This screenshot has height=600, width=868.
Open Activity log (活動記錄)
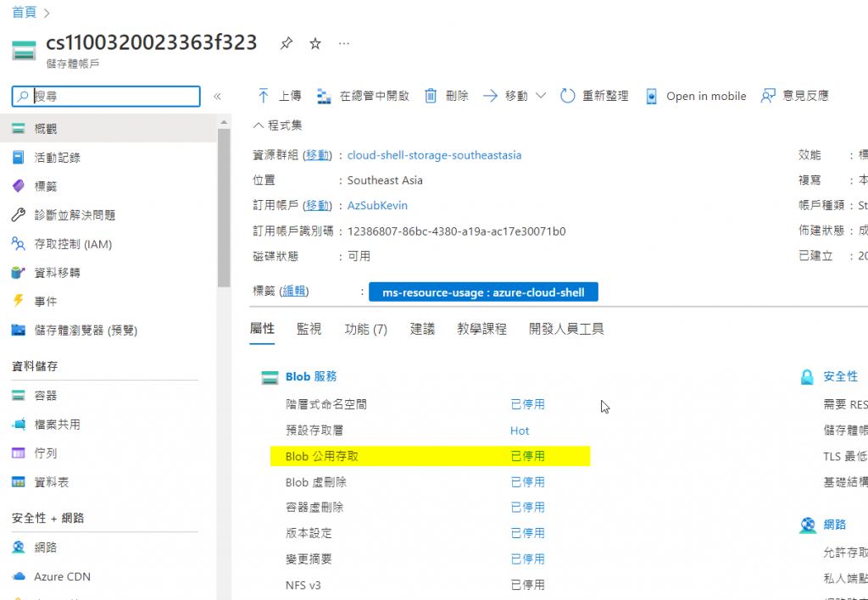(x=108, y=157)
